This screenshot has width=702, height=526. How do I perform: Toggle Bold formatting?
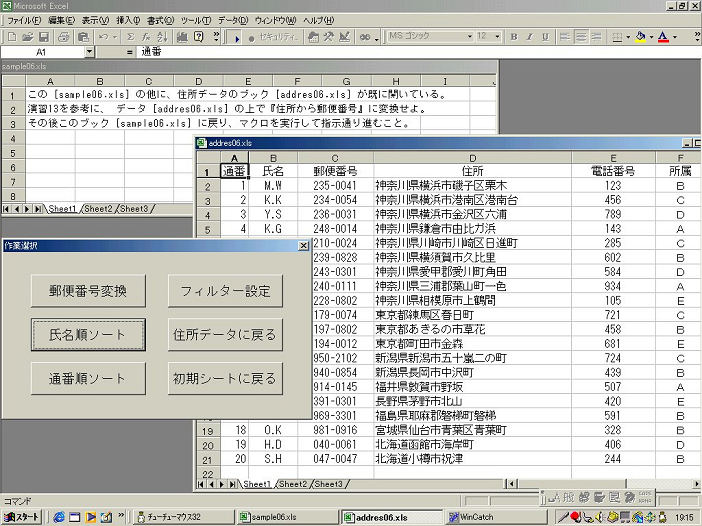(514, 36)
